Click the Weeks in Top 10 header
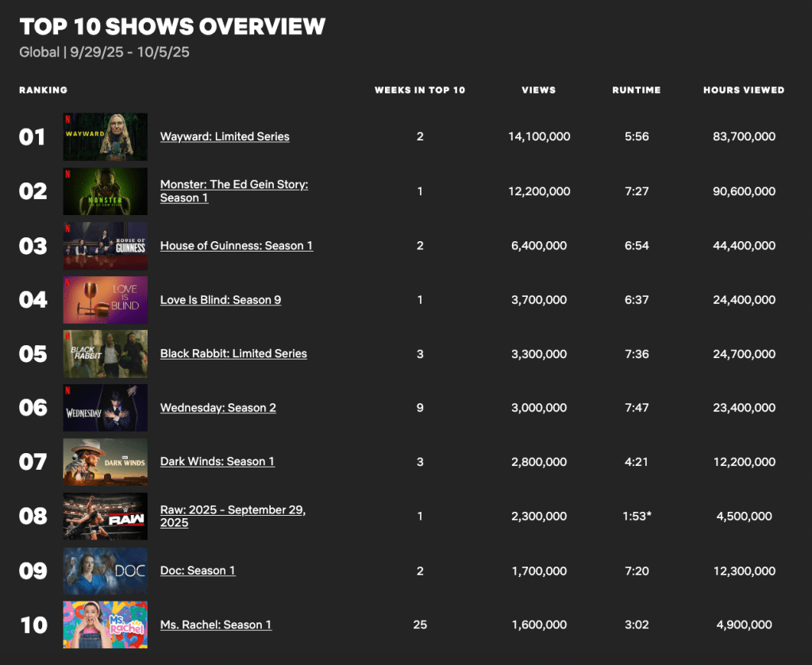812x665 pixels. coord(420,90)
